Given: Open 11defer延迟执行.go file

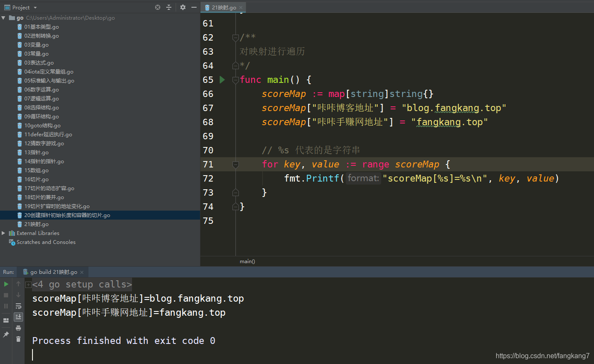Looking at the screenshot, I should click(48, 135).
